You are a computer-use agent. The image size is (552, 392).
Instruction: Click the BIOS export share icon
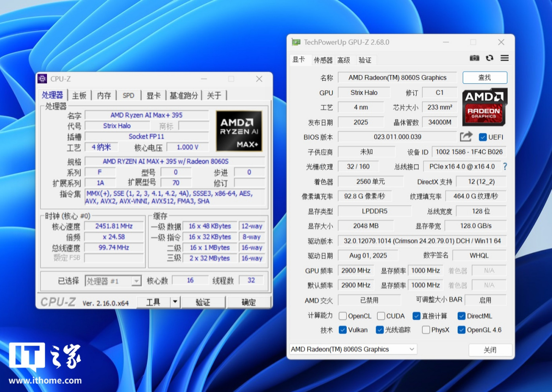(x=466, y=137)
